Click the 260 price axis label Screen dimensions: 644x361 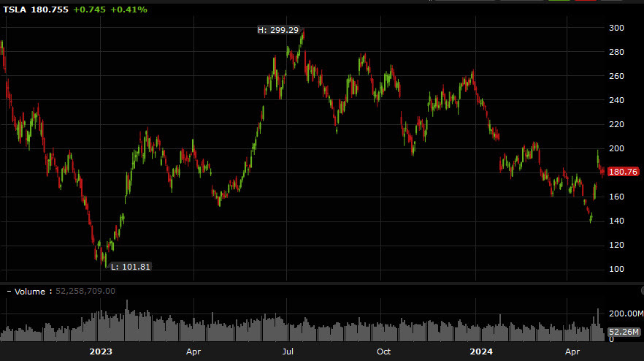point(616,76)
